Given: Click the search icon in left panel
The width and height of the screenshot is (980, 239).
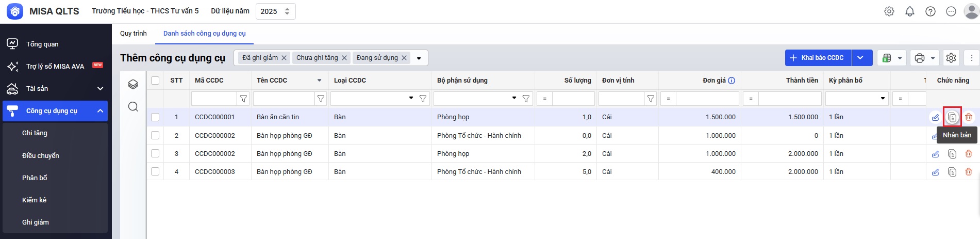Looking at the screenshot, I should 133,107.
